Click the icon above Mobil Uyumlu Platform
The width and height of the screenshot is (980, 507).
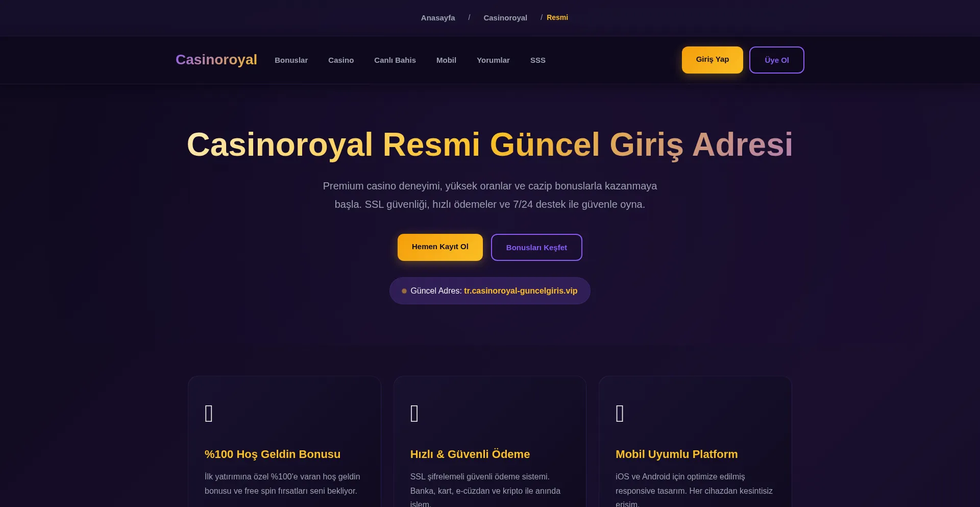pos(620,414)
